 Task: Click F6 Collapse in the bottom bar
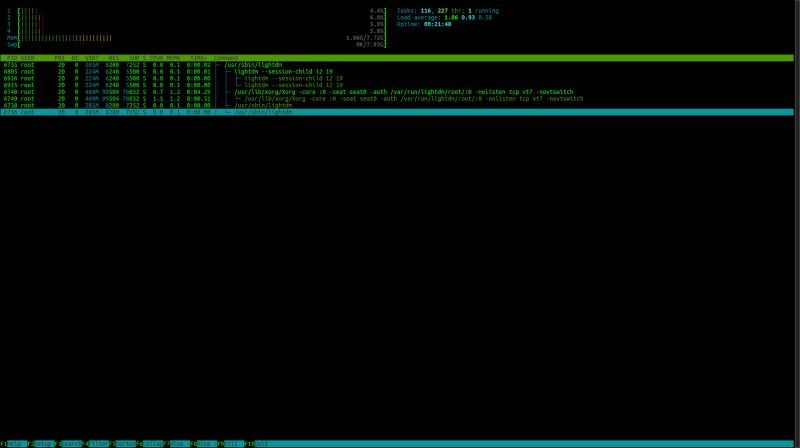(x=150, y=444)
